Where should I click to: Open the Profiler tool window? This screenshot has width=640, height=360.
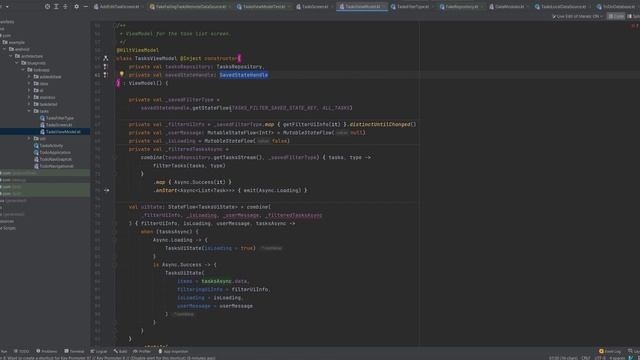click(142, 351)
